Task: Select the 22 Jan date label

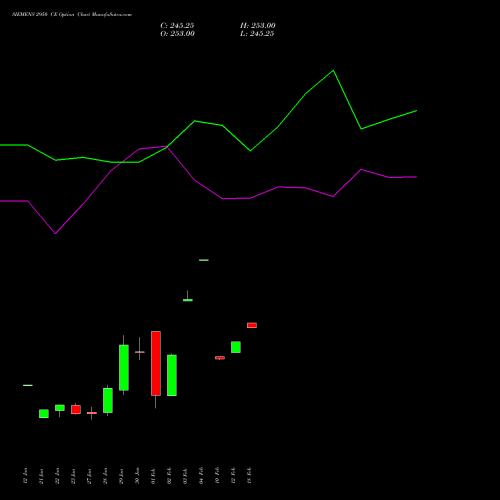Action: [57, 476]
